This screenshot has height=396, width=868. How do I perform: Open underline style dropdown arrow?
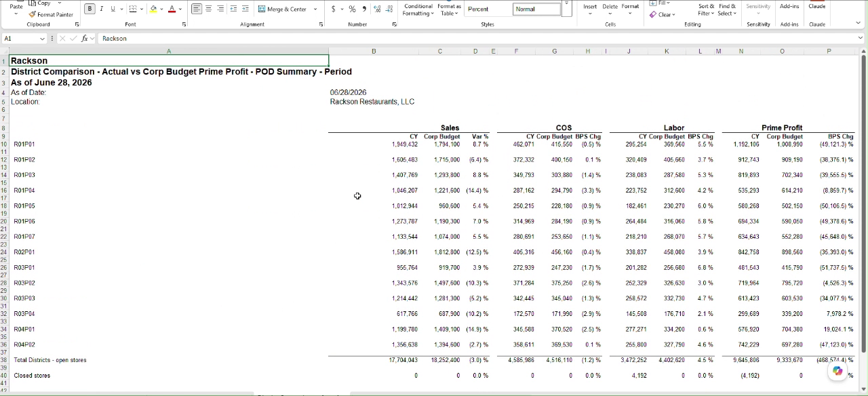coord(121,9)
